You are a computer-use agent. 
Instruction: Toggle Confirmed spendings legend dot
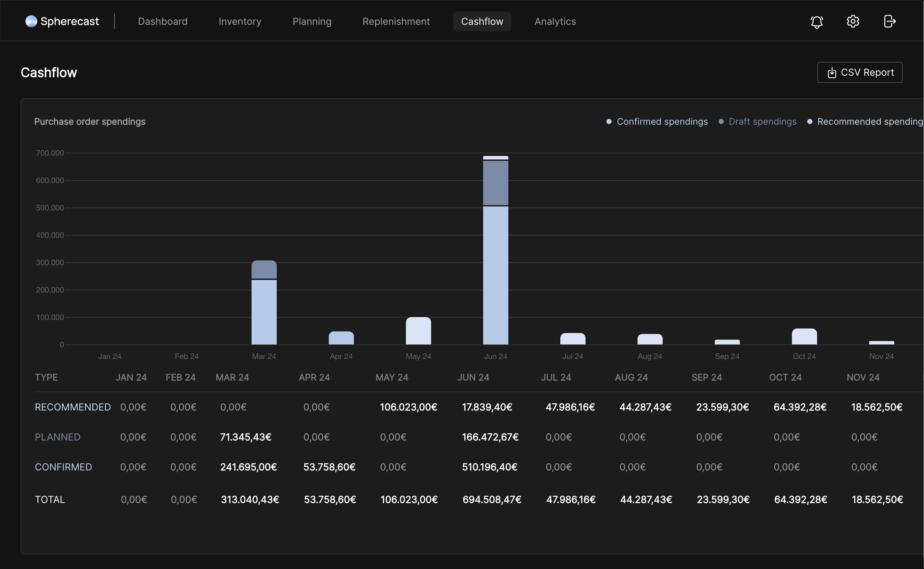click(x=609, y=121)
